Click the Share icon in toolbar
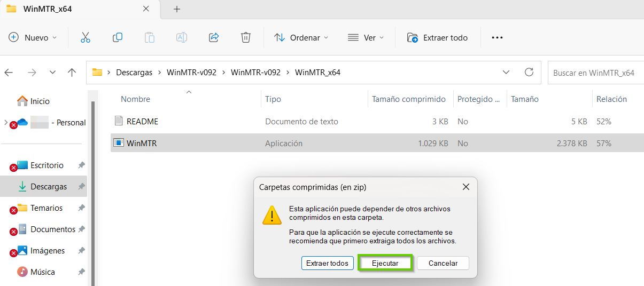 214,37
